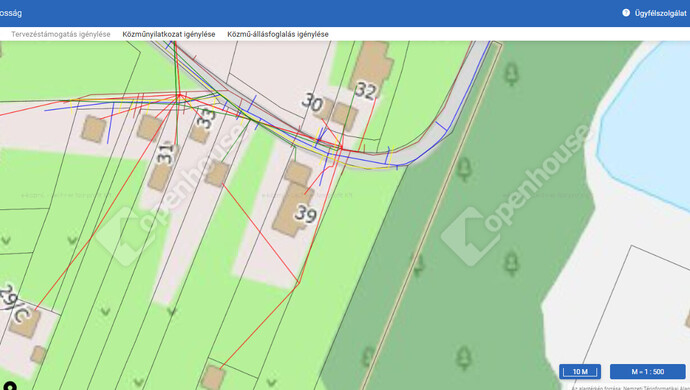The width and height of the screenshot is (690, 390).
Task: Open Közműnyilatkozat igénylése menu item
Action: point(169,34)
